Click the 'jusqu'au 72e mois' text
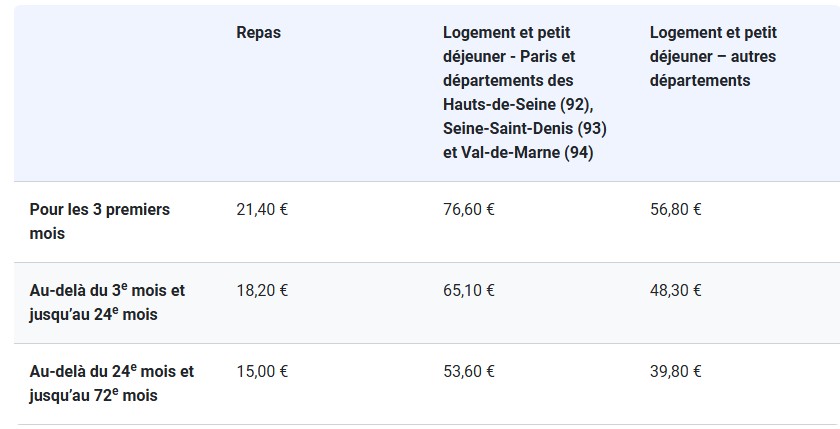 [94, 395]
